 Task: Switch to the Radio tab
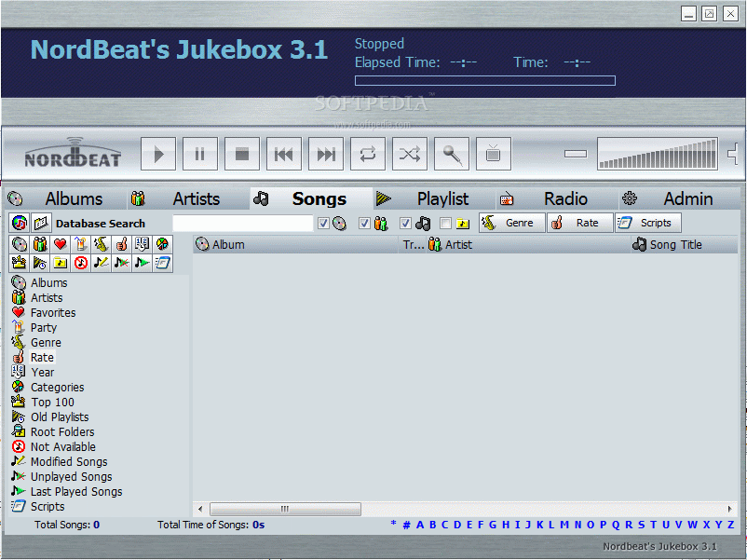pyautogui.click(x=557, y=198)
